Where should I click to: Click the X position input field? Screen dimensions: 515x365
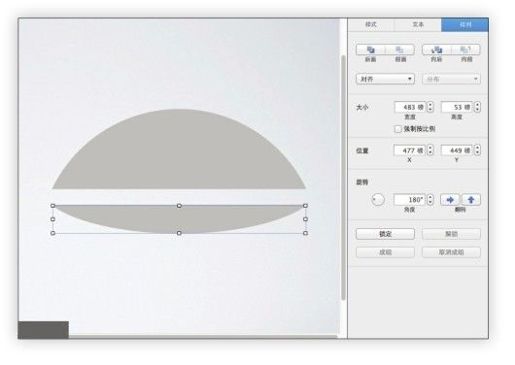409,150
